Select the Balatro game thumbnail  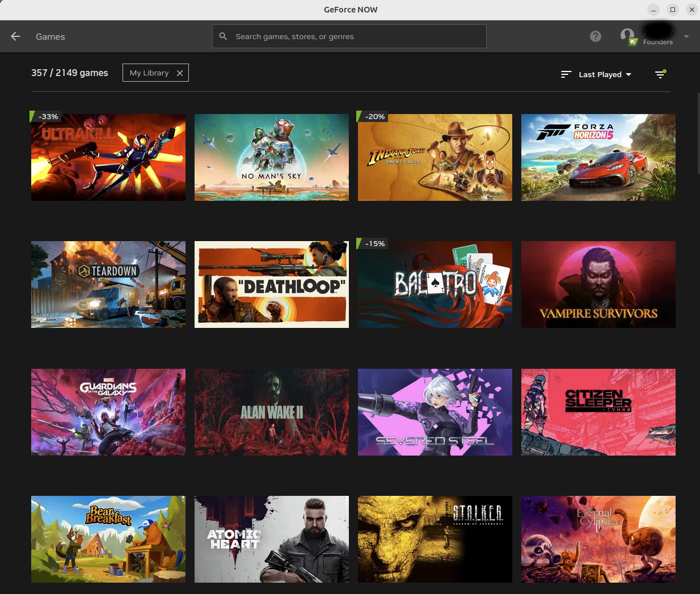pos(435,284)
